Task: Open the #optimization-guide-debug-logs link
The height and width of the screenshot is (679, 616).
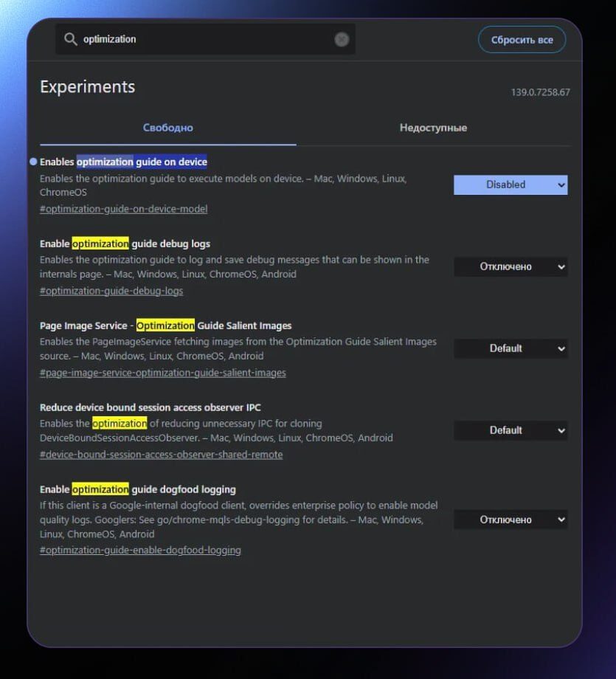Action: pyautogui.click(x=111, y=291)
